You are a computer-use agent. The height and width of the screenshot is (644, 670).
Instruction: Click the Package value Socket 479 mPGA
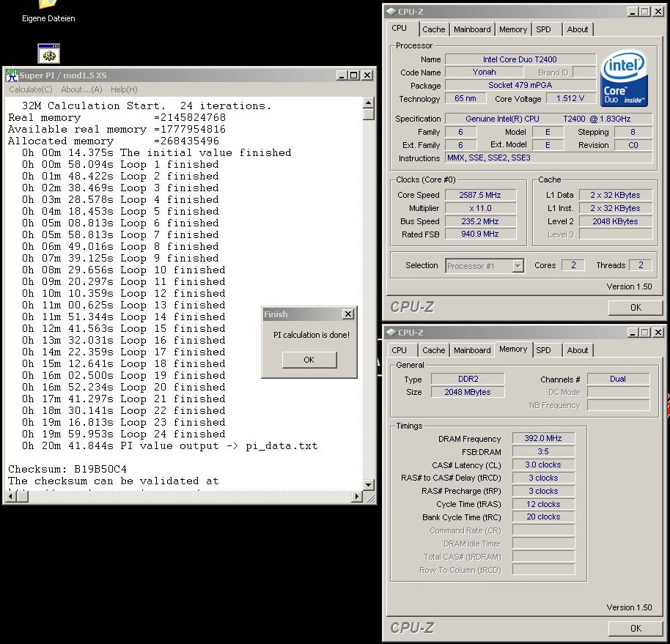click(520, 85)
